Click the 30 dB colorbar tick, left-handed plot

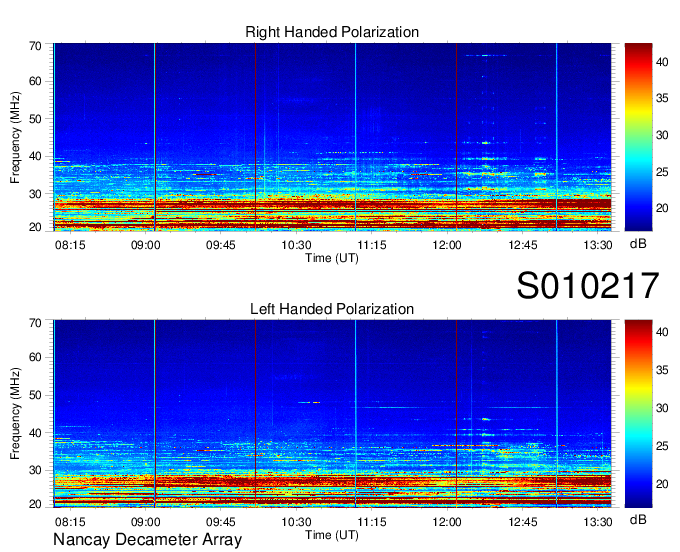coord(662,408)
